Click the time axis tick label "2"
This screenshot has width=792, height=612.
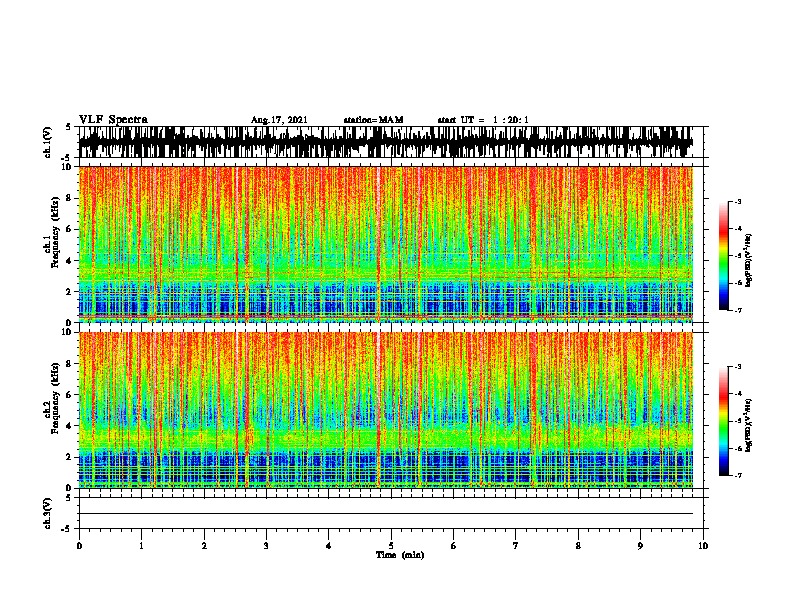(x=204, y=546)
